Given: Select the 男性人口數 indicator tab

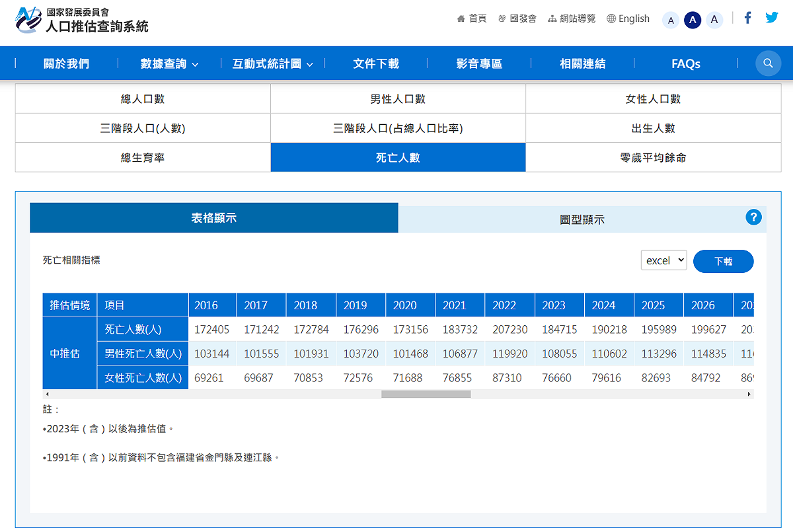Looking at the screenshot, I should pos(398,98).
